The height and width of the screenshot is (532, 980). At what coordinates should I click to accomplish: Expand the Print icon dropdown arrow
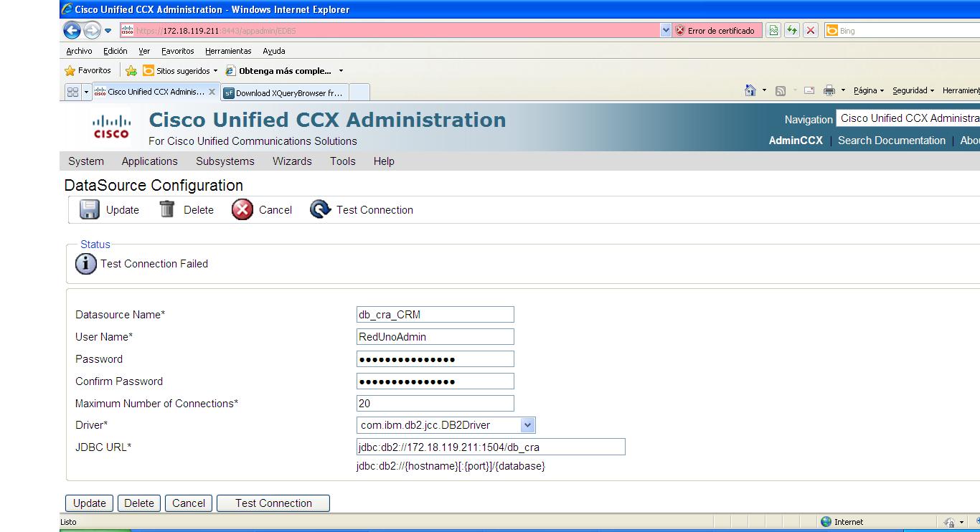843,90
